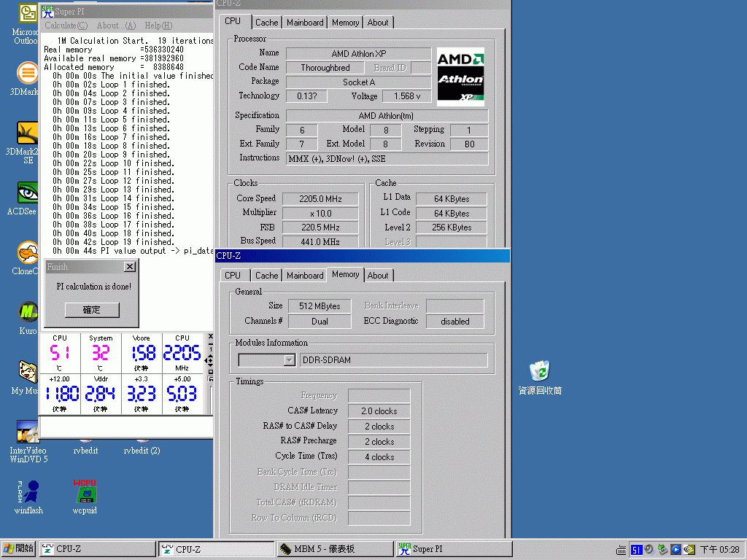Click the Multiplier field showing x 10.0
This screenshot has width=747, height=560.
point(320,214)
